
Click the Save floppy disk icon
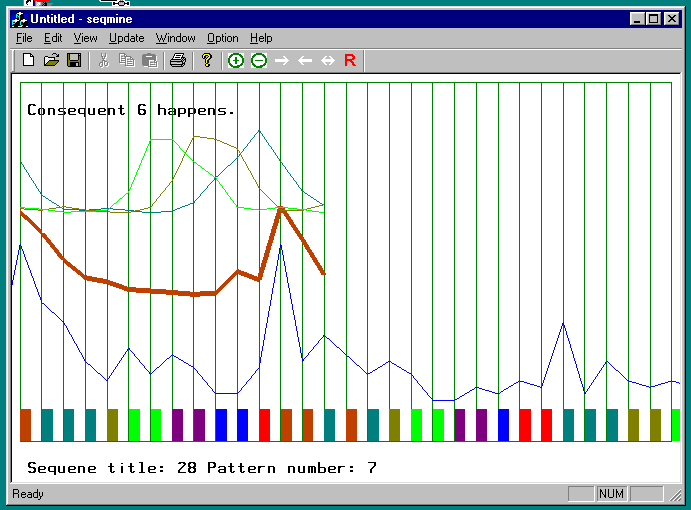pos(74,60)
